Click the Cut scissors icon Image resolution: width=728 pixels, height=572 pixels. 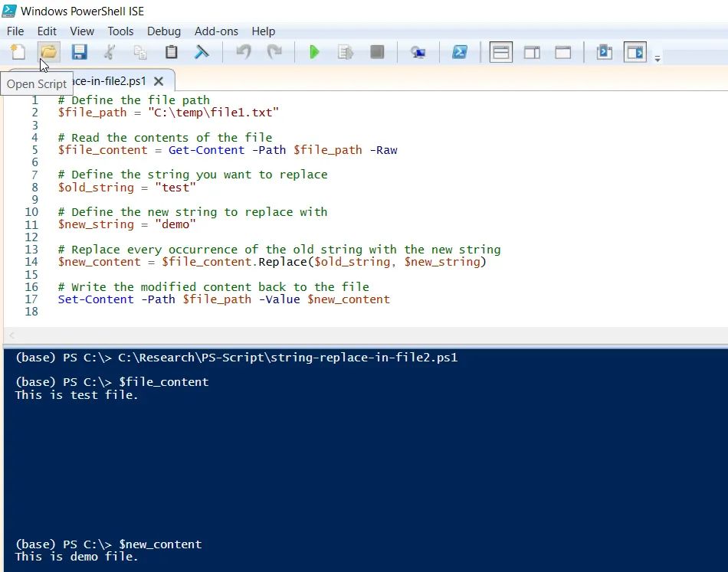click(x=110, y=51)
